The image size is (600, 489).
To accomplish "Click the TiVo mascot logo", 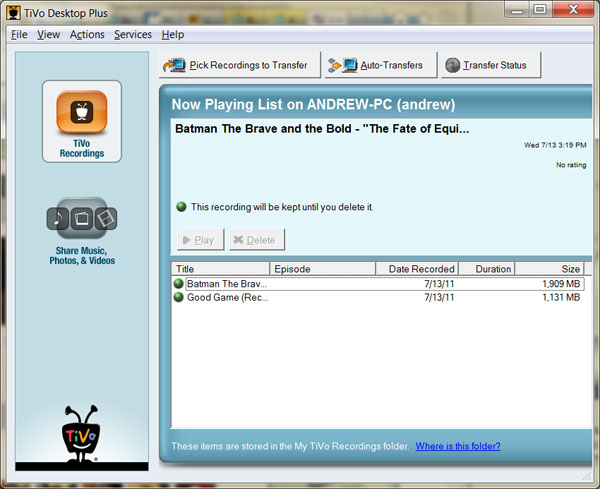I will pyautogui.click(x=81, y=433).
